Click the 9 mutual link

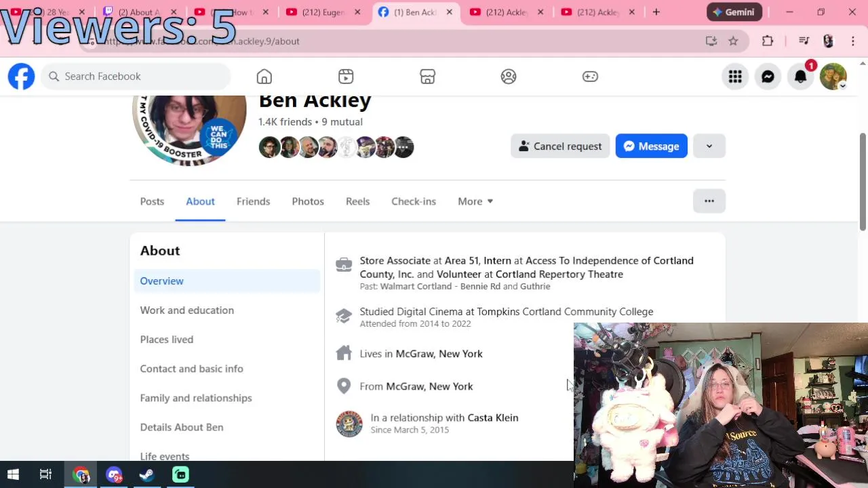coord(342,122)
